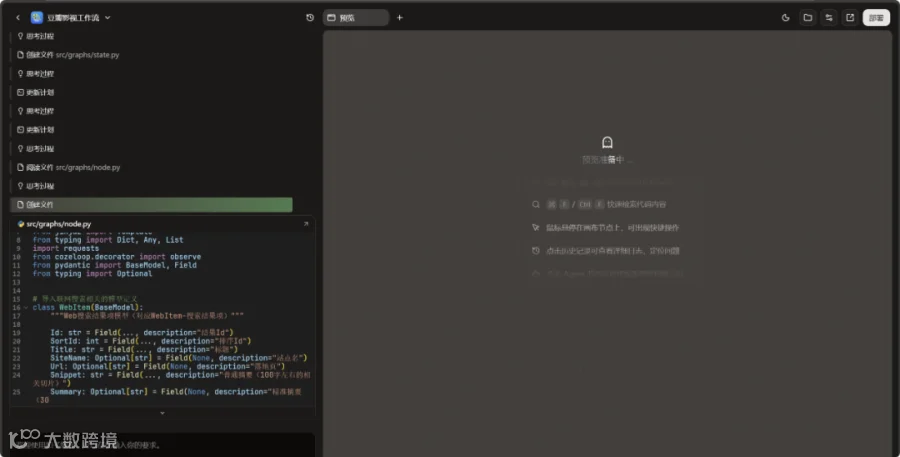Viewport: 900px width, 457px height.
Task: Click the 快速检索代码内容 hint text
Action: pos(637,204)
